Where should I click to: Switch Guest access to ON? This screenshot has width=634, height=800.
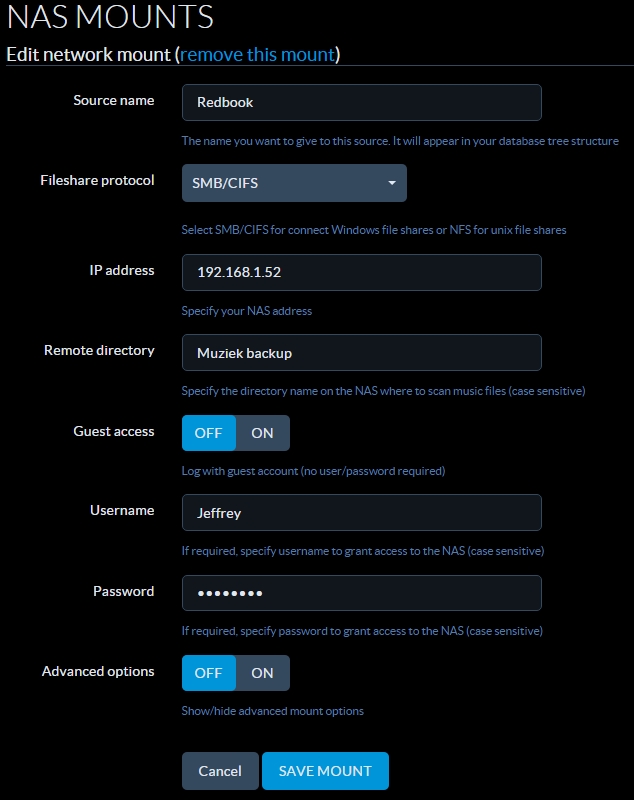tap(262, 433)
